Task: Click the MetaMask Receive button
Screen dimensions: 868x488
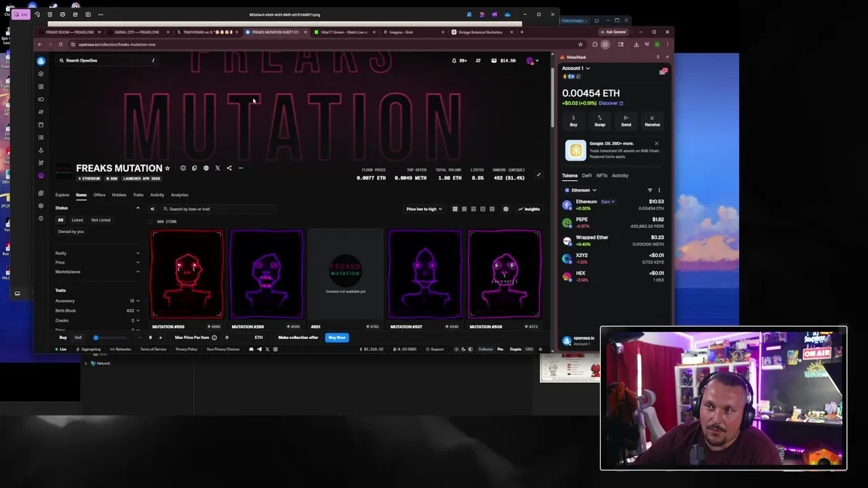Action: (652, 121)
